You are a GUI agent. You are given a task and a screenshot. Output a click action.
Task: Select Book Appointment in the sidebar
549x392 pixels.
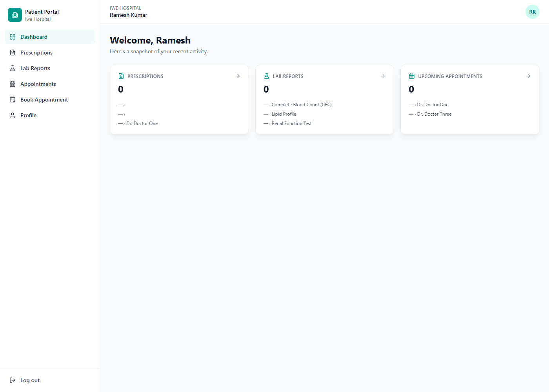click(50, 100)
